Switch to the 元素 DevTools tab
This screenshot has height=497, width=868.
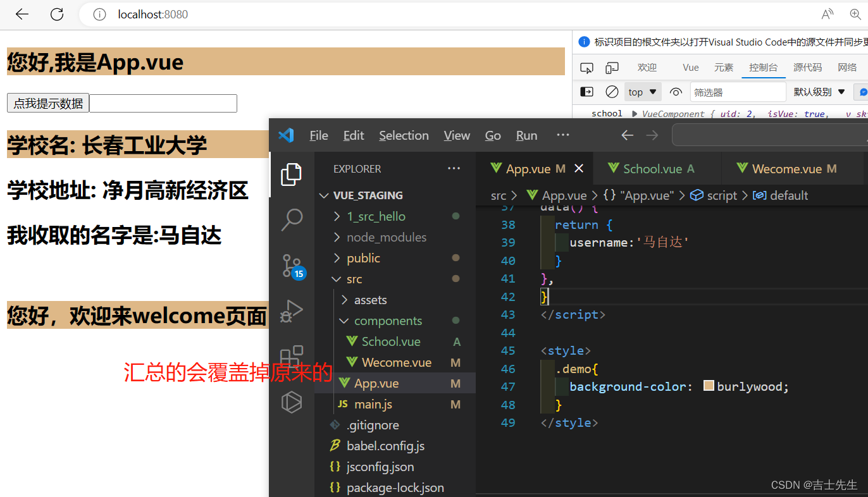[724, 68]
